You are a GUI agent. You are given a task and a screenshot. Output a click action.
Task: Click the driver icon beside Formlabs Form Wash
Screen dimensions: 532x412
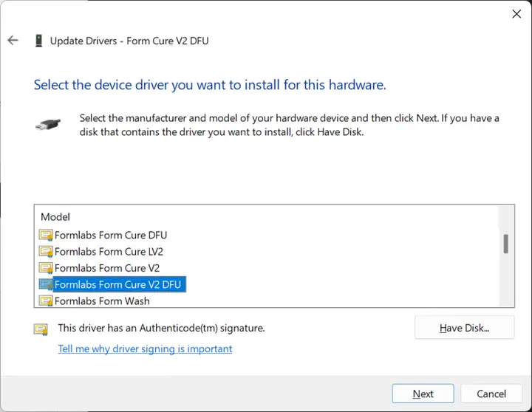point(46,301)
